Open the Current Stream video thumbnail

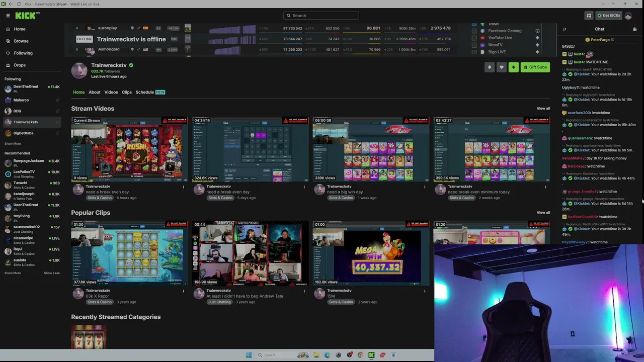click(129, 149)
